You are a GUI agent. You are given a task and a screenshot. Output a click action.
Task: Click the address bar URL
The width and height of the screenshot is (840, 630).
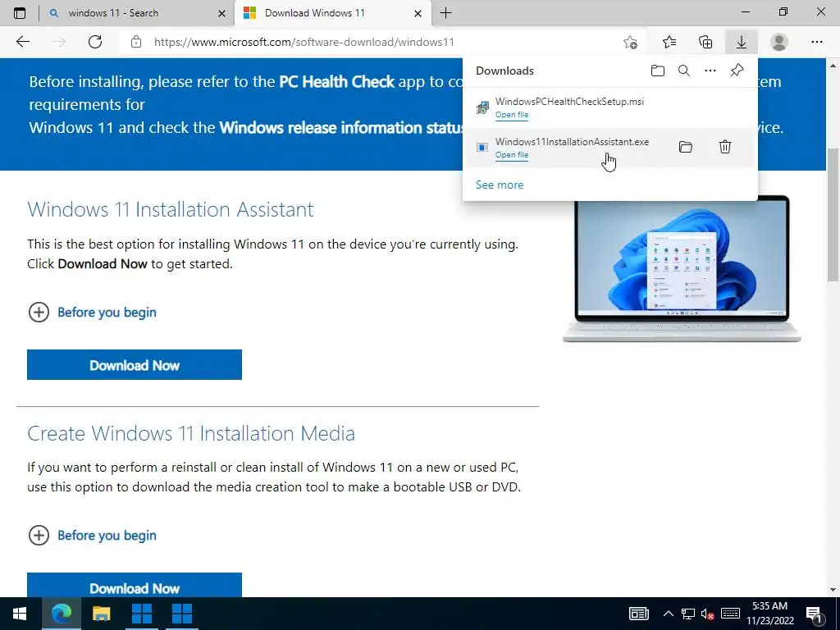304,42
